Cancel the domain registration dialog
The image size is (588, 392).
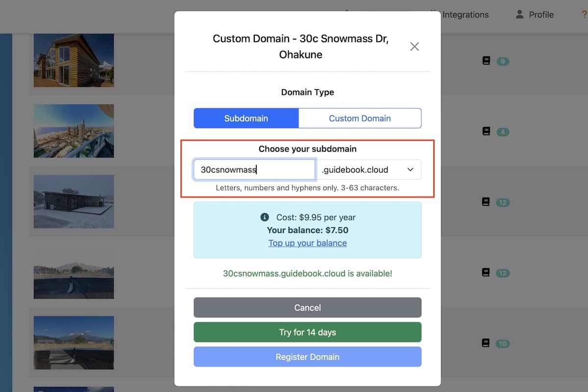pyautogui.click(x=308, y=308)
